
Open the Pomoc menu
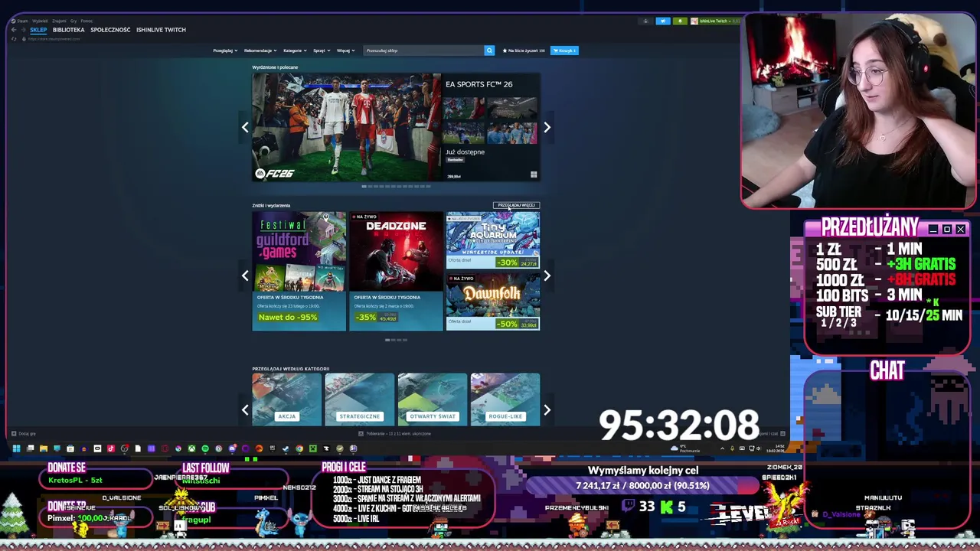tap(87, 21)
